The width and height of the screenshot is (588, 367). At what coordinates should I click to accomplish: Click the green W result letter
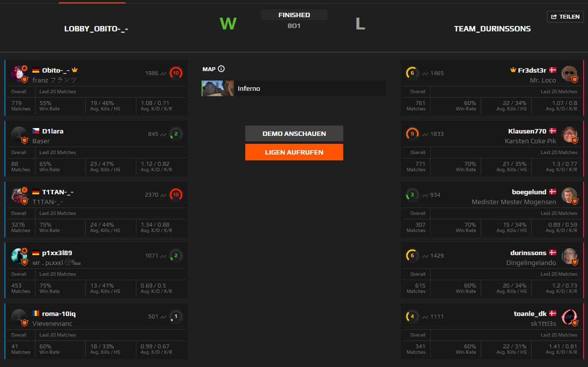pyautogui.click(x=228, y=24)
